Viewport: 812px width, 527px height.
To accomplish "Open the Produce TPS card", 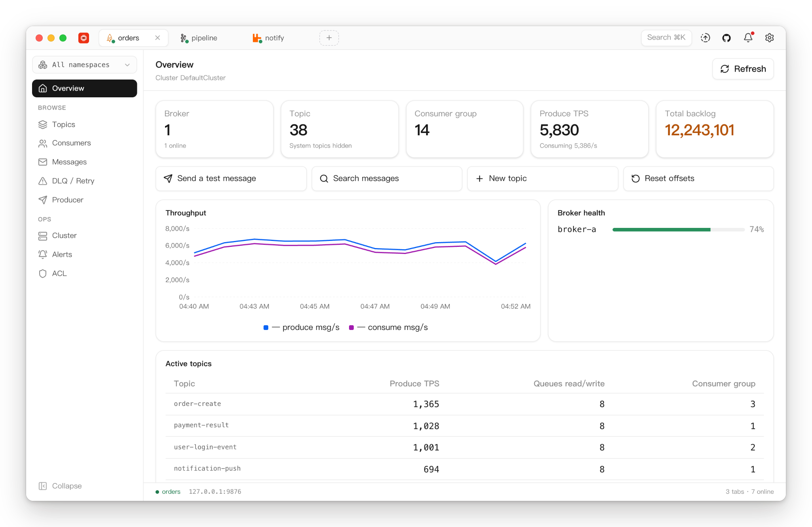I will coord(590,129).
